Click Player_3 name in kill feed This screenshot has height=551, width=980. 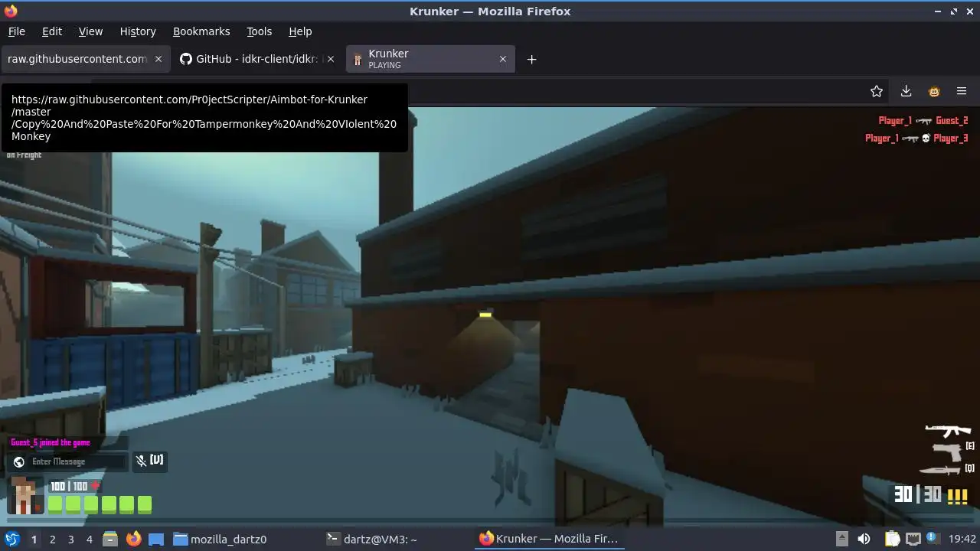[951, 139]
